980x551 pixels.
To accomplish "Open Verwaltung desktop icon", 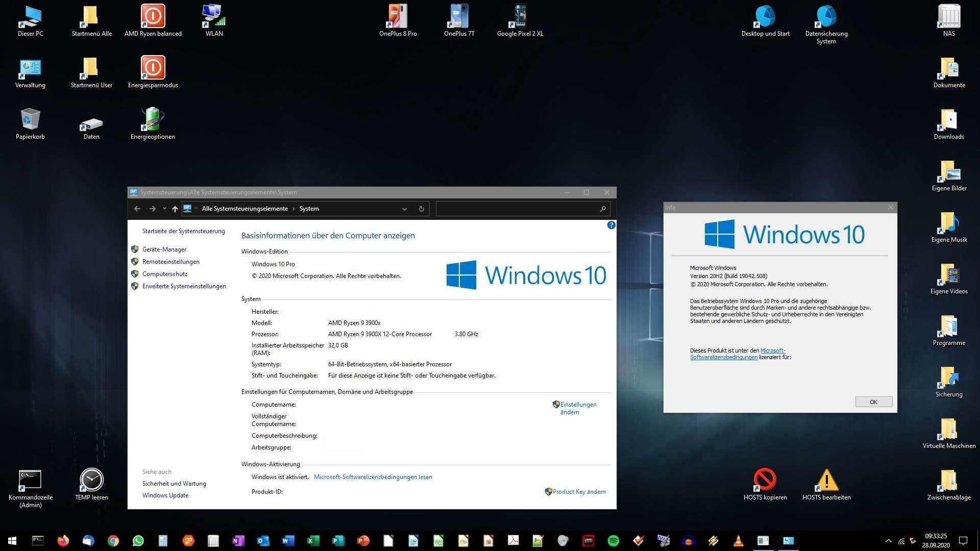I will [30, 73].
